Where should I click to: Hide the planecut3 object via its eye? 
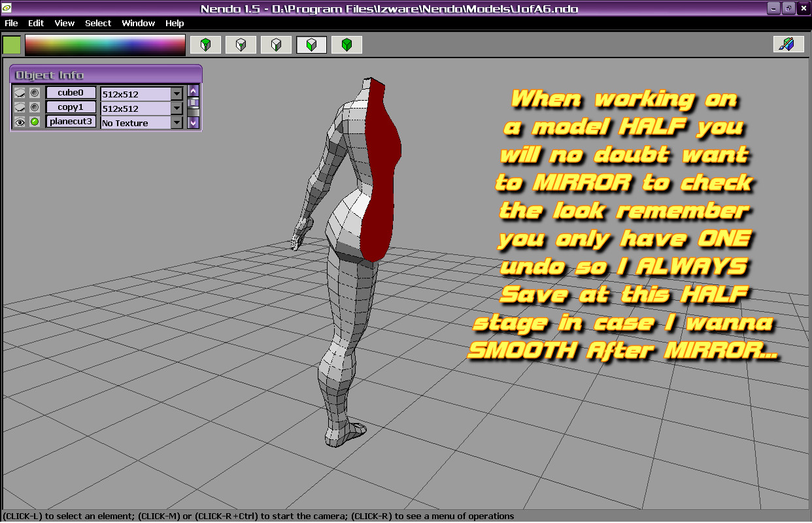[20, 122]
